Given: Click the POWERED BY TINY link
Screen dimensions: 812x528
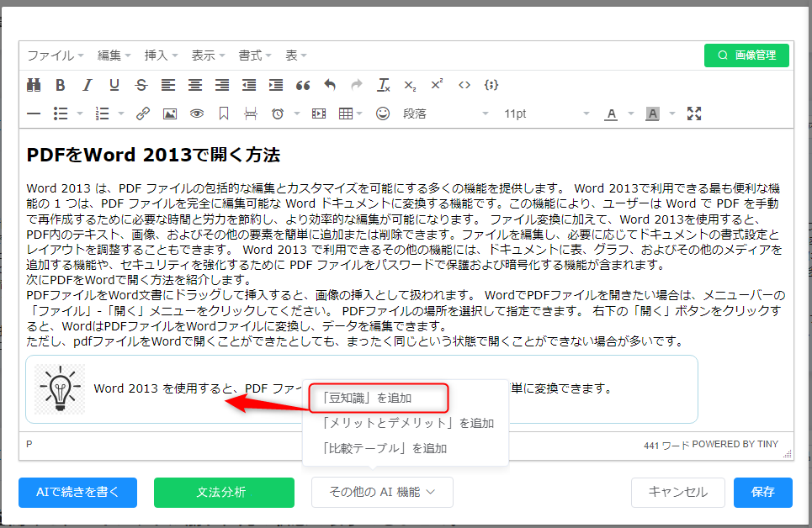Looking at the screenshot, I should pyautogui.click(x=735, y=444).
